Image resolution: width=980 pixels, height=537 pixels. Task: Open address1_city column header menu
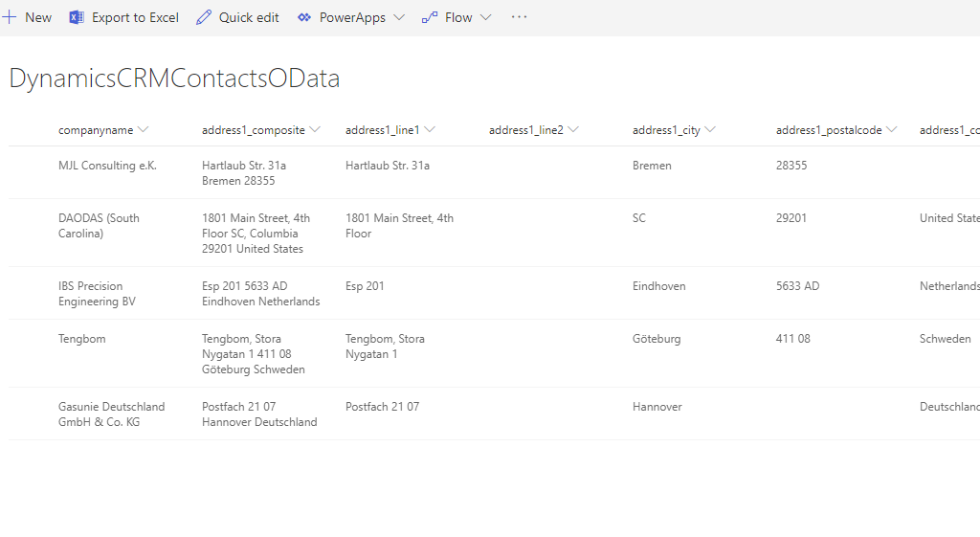(710, 129)
